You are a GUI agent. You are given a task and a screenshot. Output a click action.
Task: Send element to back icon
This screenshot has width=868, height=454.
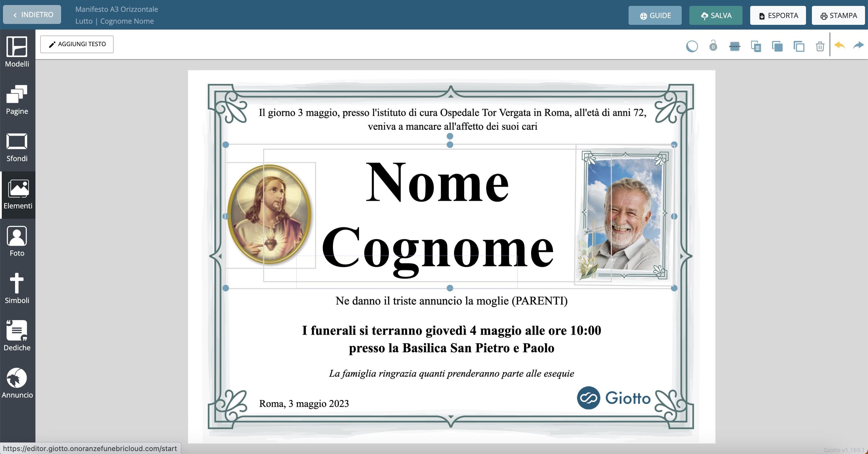pyautogui.click(x=799, y=46)
